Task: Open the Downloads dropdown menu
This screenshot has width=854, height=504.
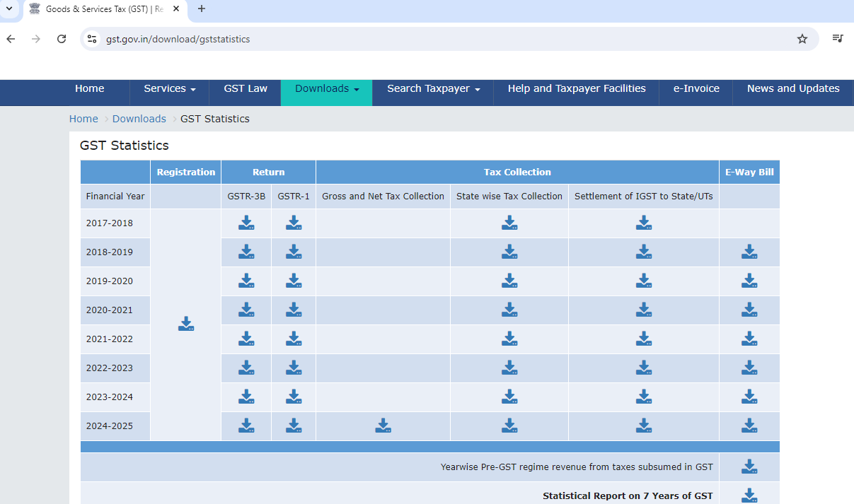Action: [x=327, y=89]
